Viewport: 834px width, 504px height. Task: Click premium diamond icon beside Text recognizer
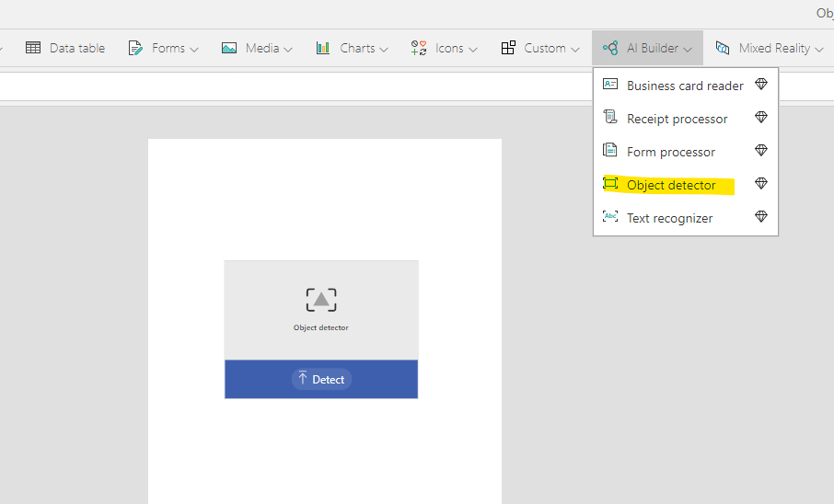coord(760,217)
